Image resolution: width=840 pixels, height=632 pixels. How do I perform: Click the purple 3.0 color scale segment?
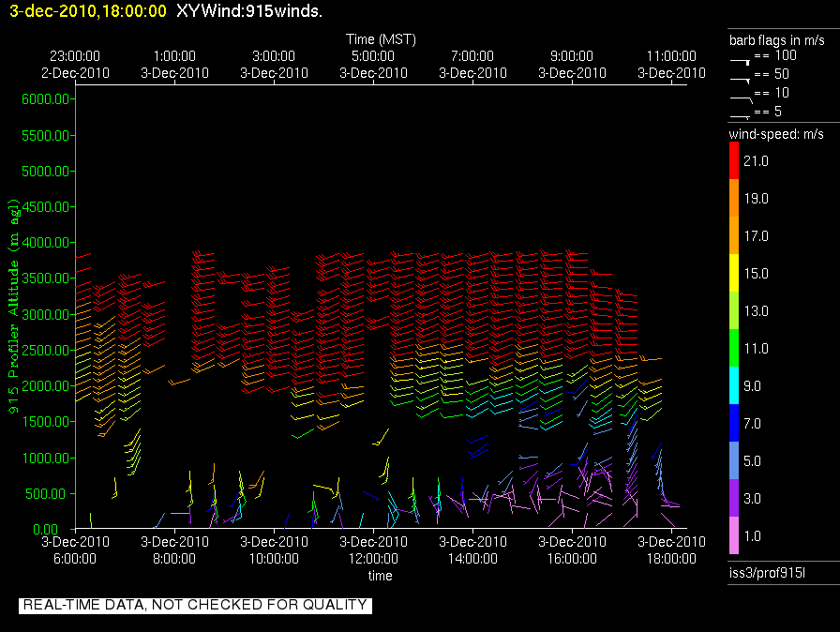point(734,498)
